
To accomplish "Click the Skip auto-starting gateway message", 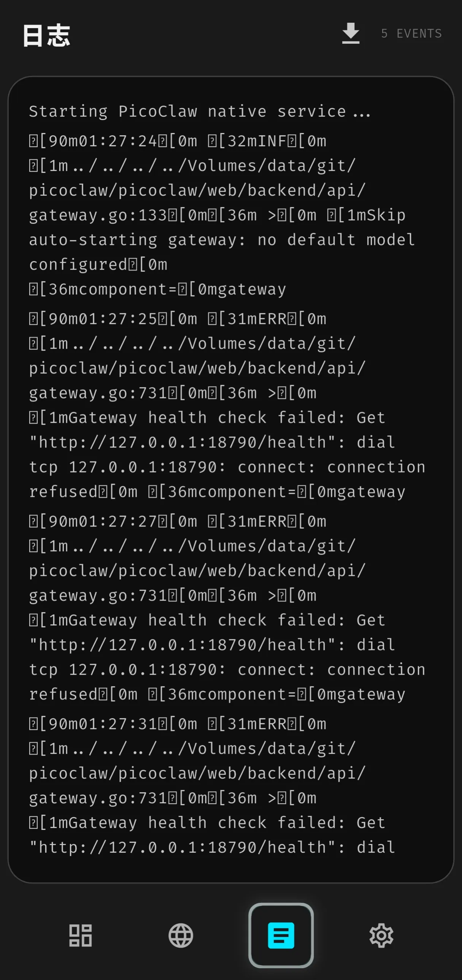I will pyautogui.click(x=221, y=239).
